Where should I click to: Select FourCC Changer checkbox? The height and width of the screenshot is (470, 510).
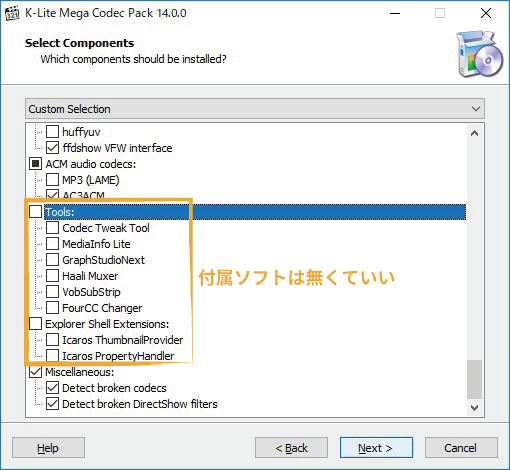(52, 308)
